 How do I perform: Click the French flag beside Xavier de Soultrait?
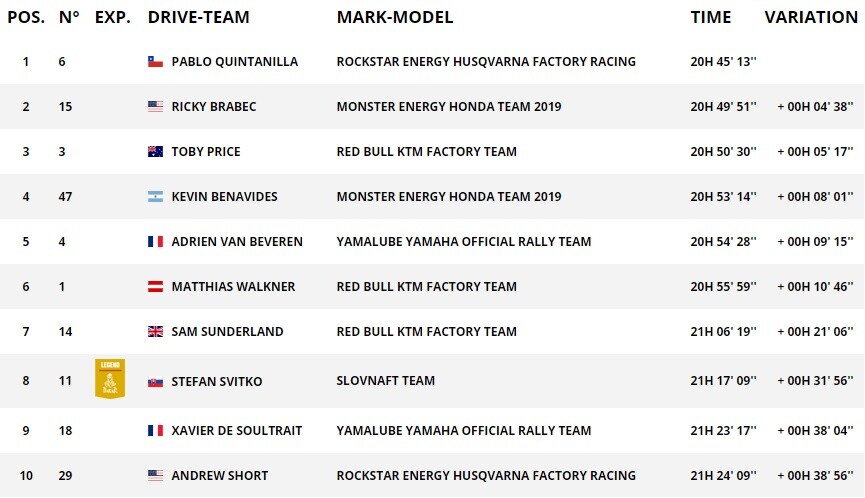point(155,431)
